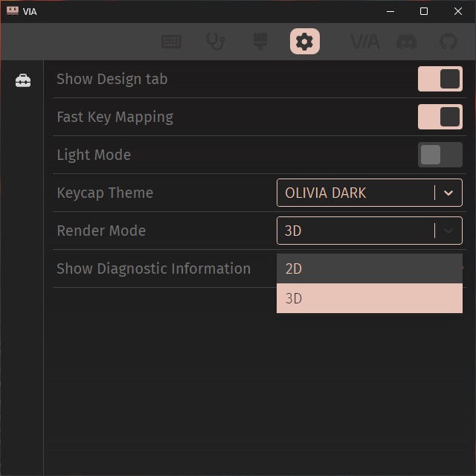The width and height of the screenshot is (476, 476).
Task: Maximize the VIA window
Action: click(424, 11)
